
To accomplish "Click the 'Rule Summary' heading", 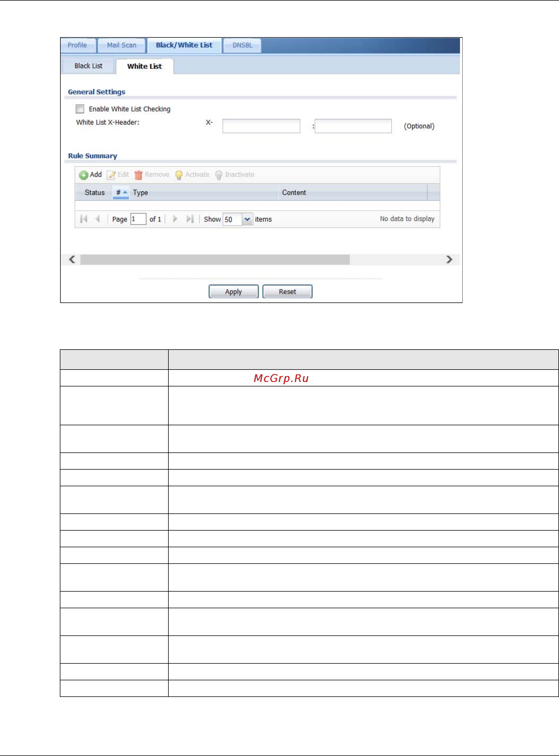I will point(93,156).
